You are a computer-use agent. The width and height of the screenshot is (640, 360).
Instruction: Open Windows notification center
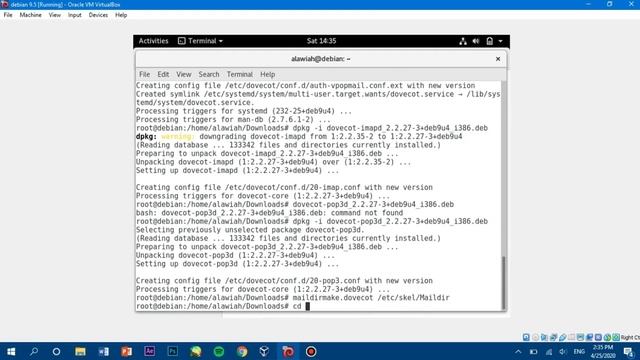click(629, 351)
